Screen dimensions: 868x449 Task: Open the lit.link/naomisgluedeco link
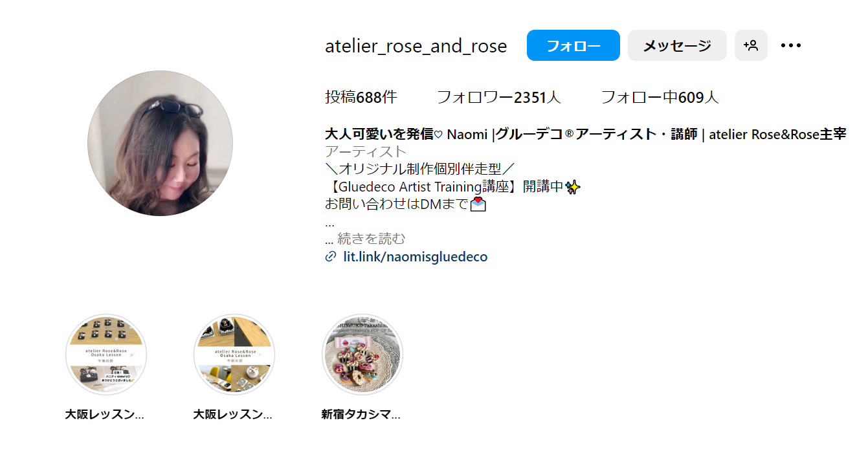[415, 257]
